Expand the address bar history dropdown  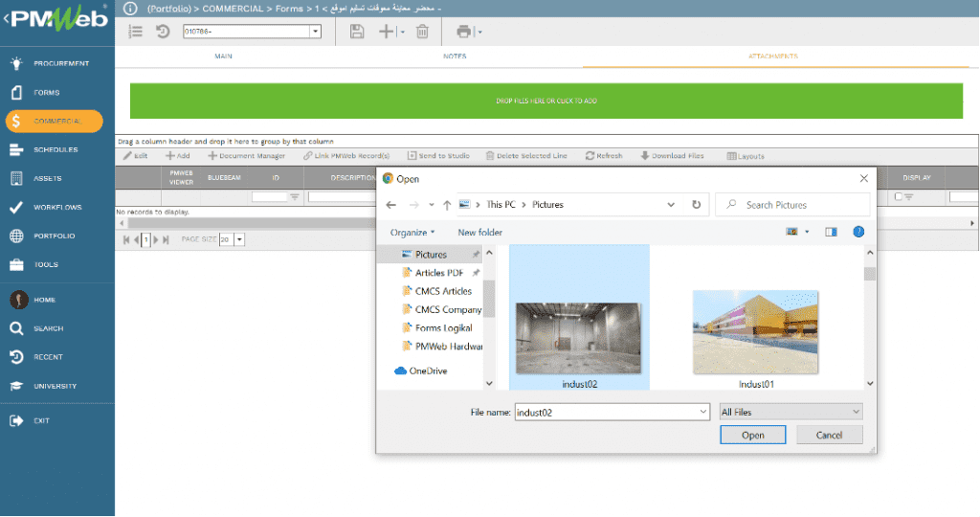point(671,205)
